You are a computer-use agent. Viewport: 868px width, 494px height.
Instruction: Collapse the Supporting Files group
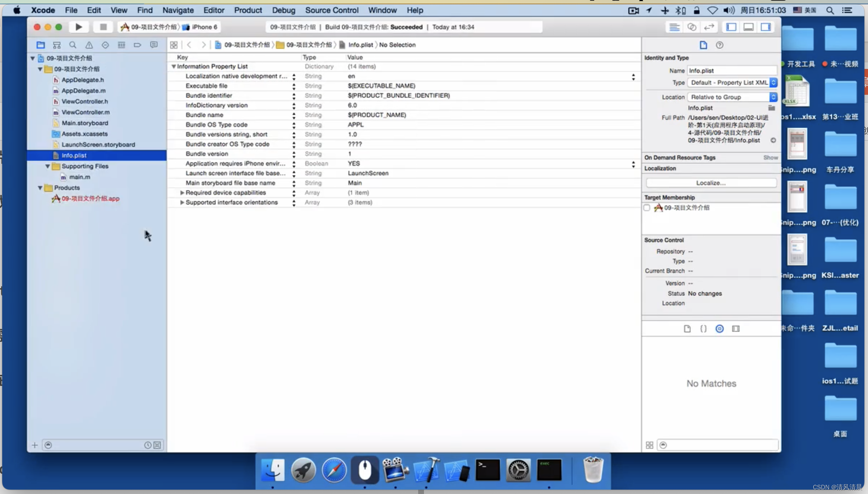tap(47, 166)
